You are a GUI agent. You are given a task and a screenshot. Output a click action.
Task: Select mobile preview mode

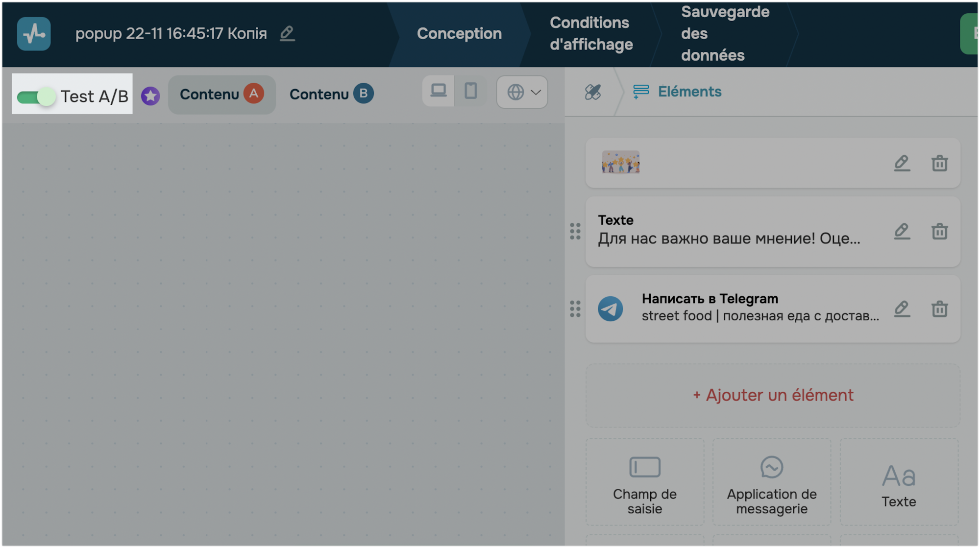(x=470, y=91)
